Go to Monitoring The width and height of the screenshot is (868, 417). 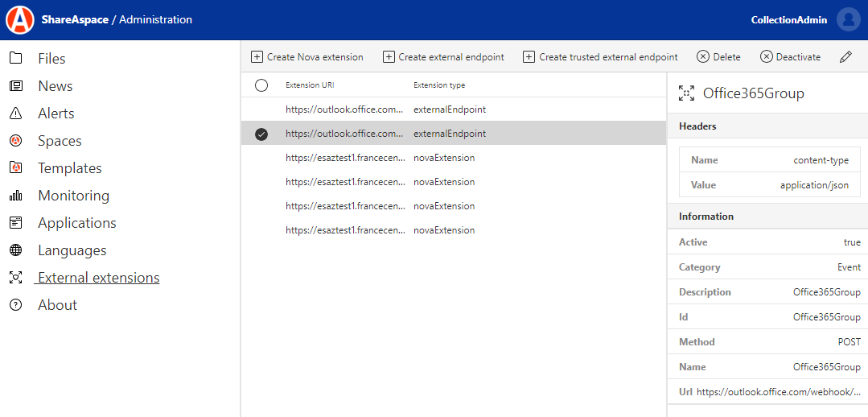[74, 196]
